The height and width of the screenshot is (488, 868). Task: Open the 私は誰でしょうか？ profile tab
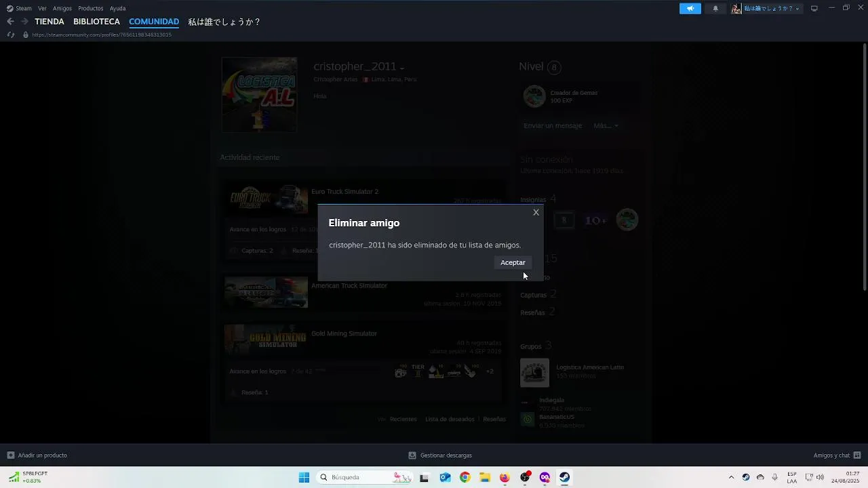224,22
